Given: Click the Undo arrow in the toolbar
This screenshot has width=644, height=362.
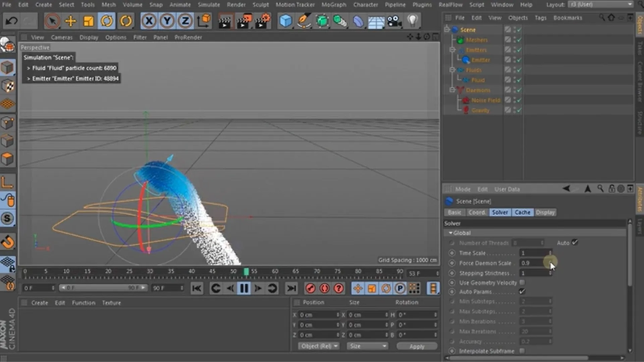Looking at the screenshot, I should pos(11,21).
